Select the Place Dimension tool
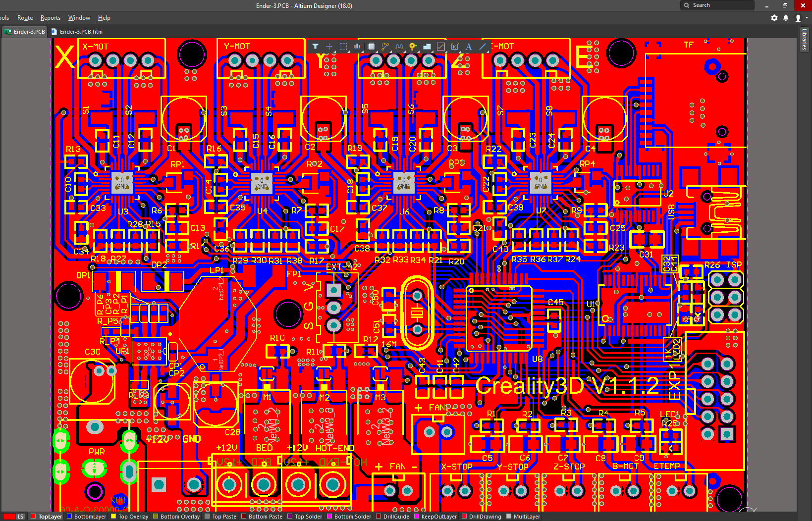Screen dimensions: 812x521 click(x=455, y=47)
